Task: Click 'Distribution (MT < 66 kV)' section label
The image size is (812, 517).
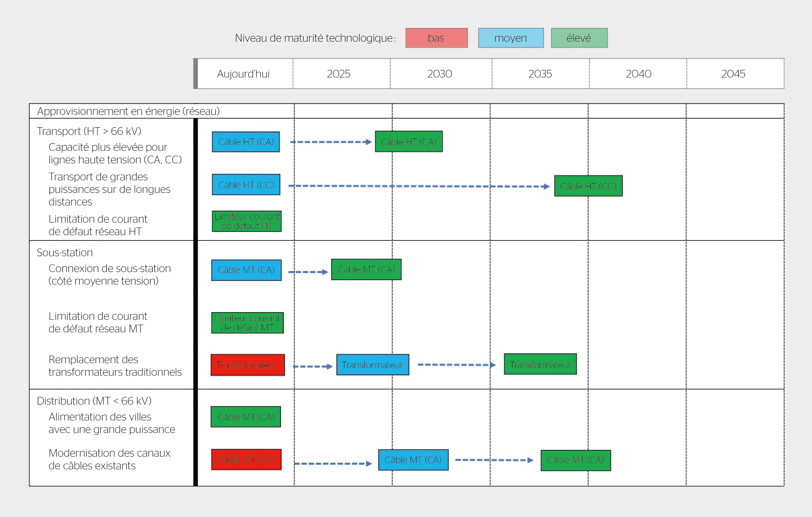Action: (x=94, y=401)
